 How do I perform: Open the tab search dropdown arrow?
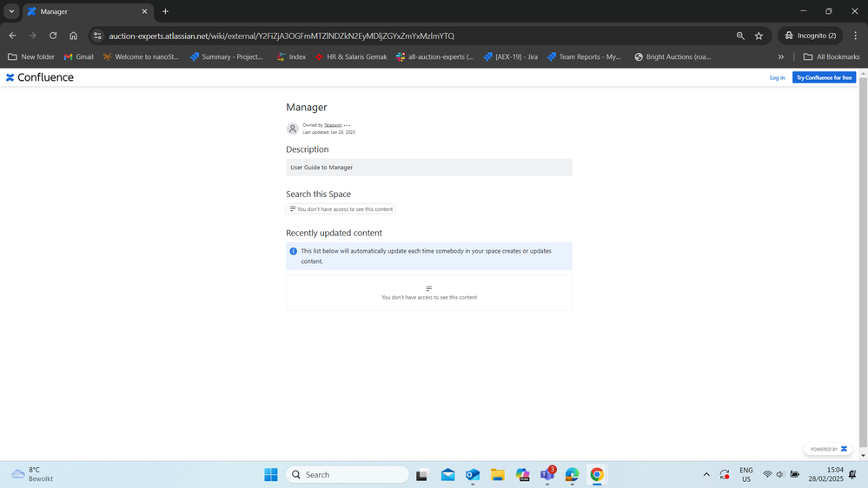pyautogui.click(x=11, y=11)
